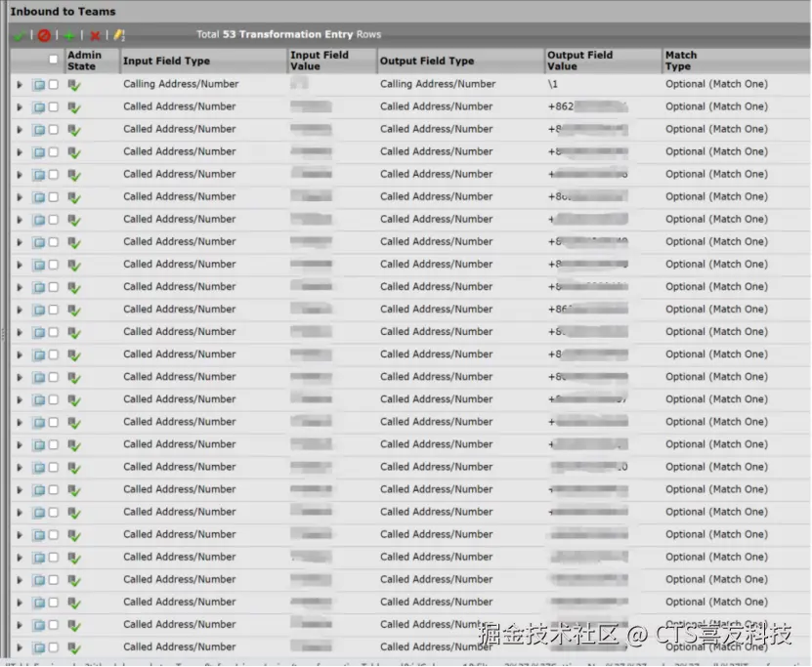Add a new transformation entry with green plus
The image size is (812, 667).
[x=68, y=36]
